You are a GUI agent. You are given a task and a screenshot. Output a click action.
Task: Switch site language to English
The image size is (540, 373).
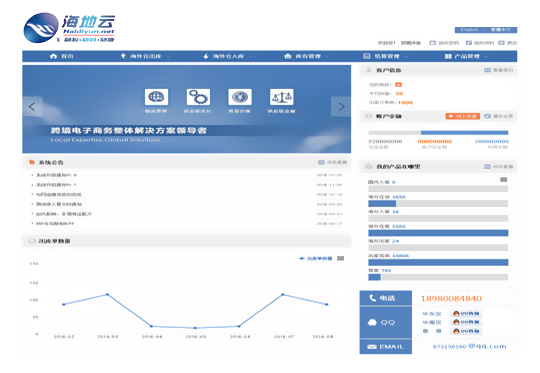(470, 30)
